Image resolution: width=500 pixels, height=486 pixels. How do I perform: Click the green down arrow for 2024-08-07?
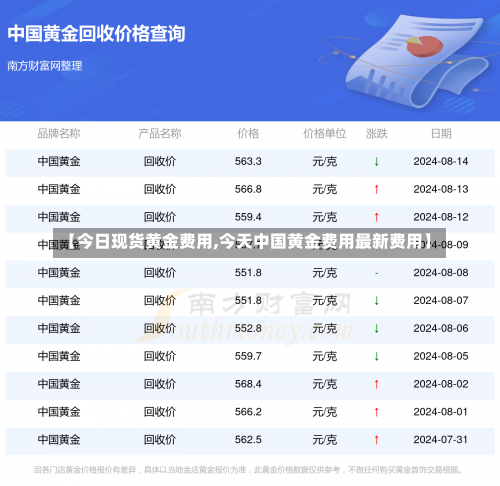click(376, 301)
